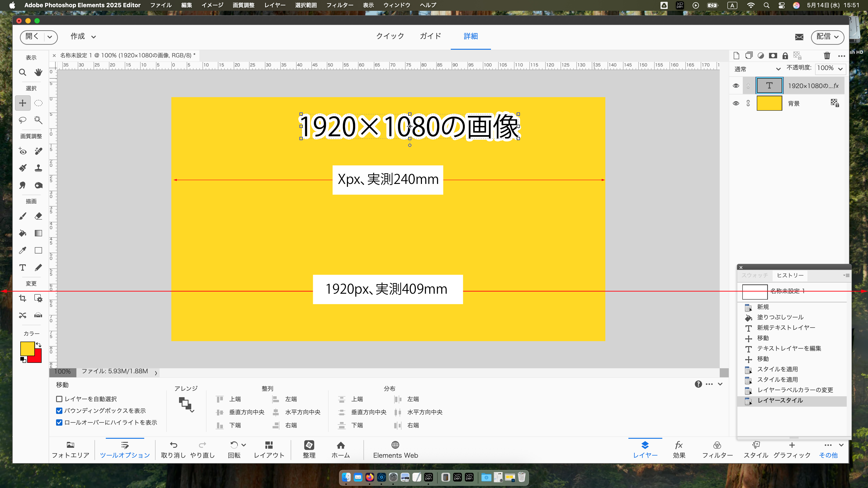Viewport: 868px width, 488px height.
Task: Select the Zoom tool
Action: tap(23, 72)
